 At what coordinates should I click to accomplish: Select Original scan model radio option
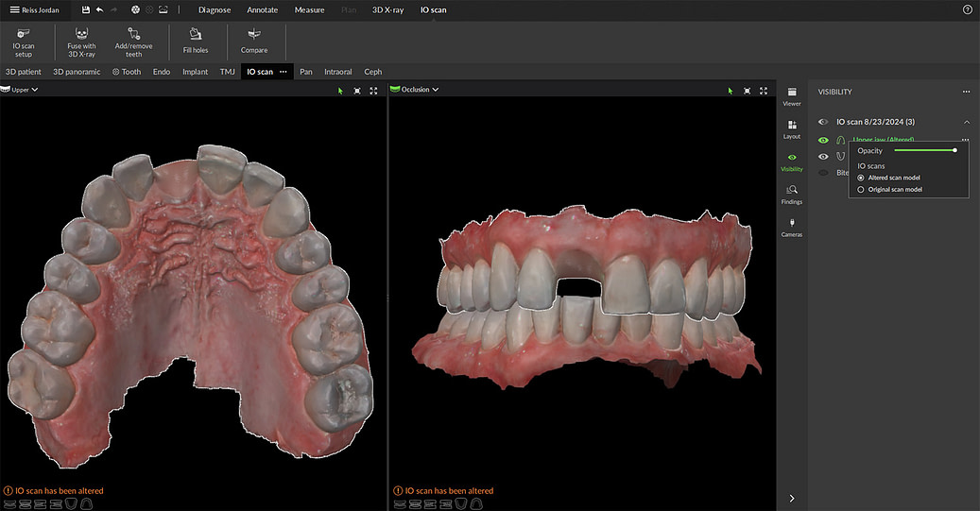pyautogui.click(x=860, y=189)
